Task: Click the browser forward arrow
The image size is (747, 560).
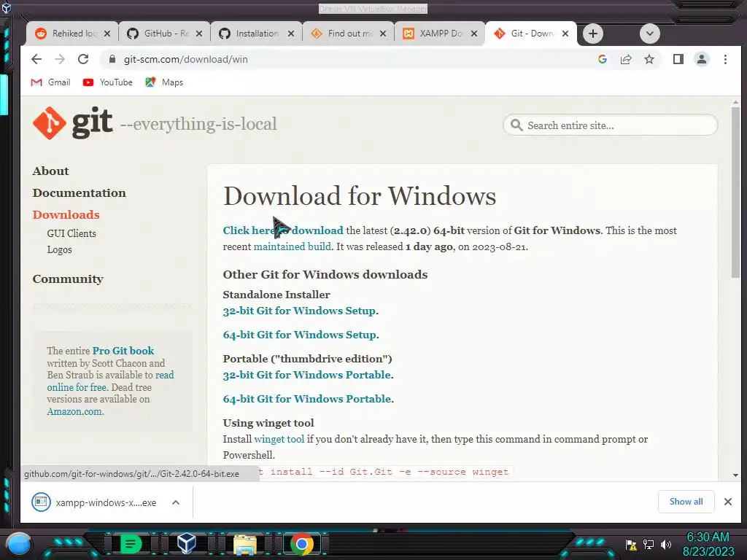Action: click(60, 59)
